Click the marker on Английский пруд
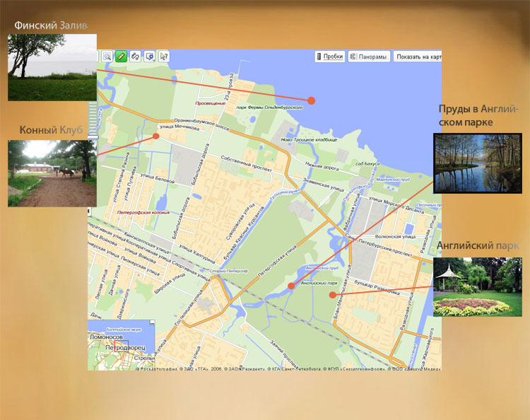Image resolution: width=530 pixels, height=420 pixels. pos(291,286)
